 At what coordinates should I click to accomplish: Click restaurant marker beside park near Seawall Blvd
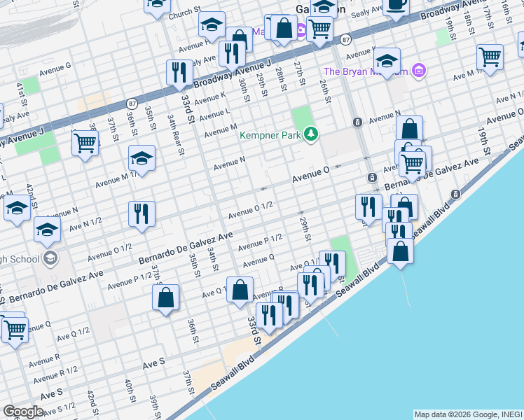[332, 264]
